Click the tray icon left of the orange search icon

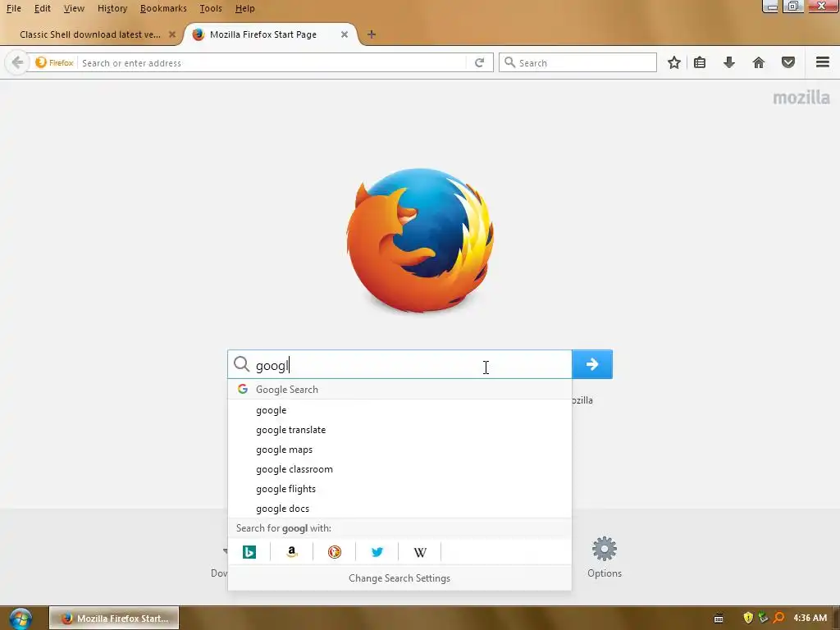[x=764, y=618]
